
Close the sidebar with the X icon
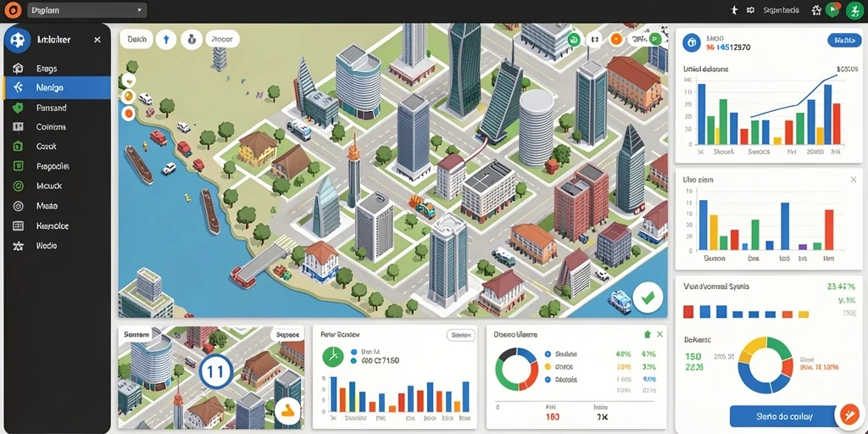97,40
